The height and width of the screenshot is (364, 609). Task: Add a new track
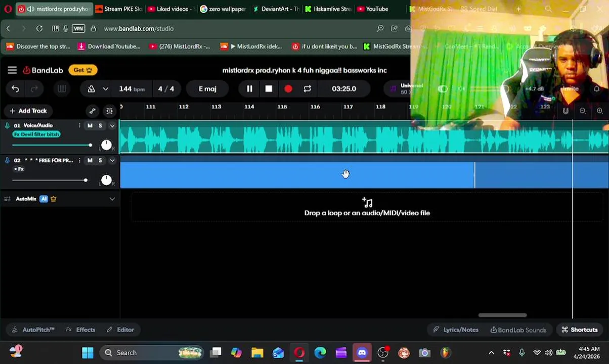tap(28, 111)
